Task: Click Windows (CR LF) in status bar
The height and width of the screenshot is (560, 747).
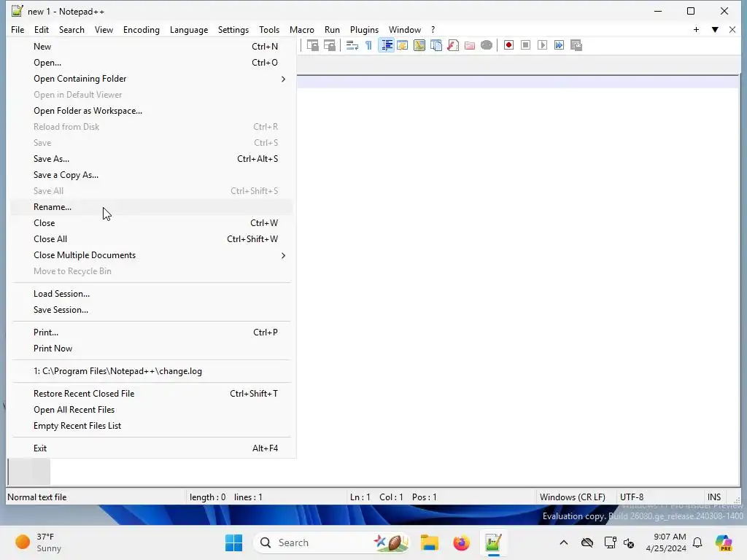Action: pos(572,497)
